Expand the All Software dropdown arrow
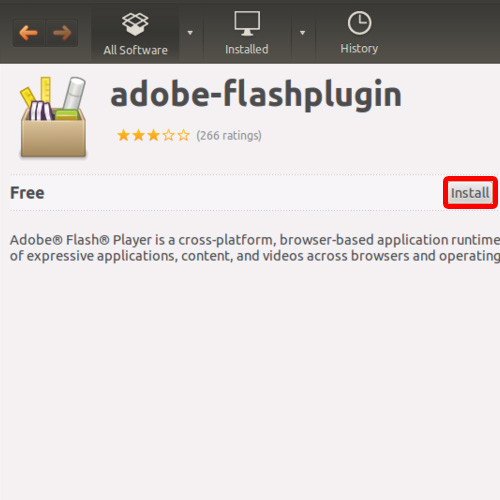 click(190, 33)
